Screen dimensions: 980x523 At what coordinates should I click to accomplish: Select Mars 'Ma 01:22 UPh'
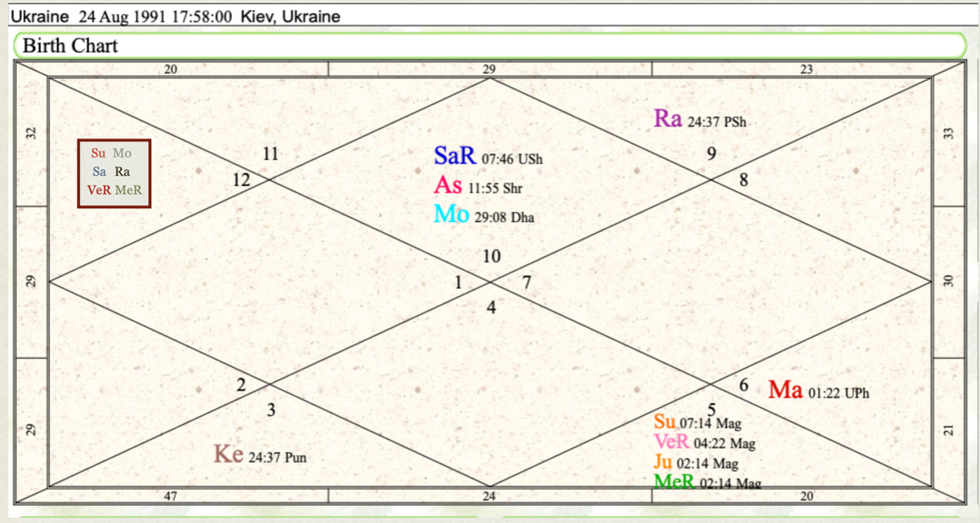(x=819, y=391)
